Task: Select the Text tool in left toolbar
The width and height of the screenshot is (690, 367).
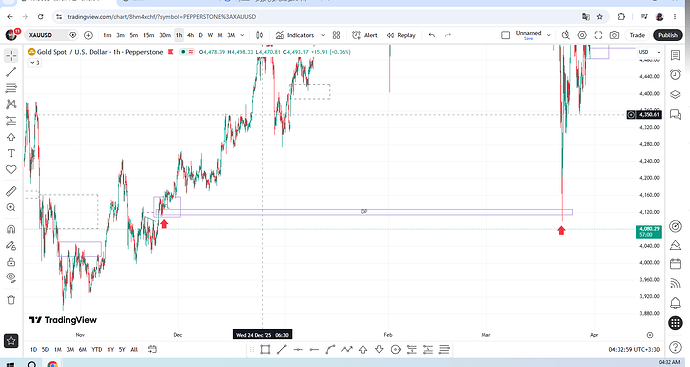Action: (x=11, y=153)
